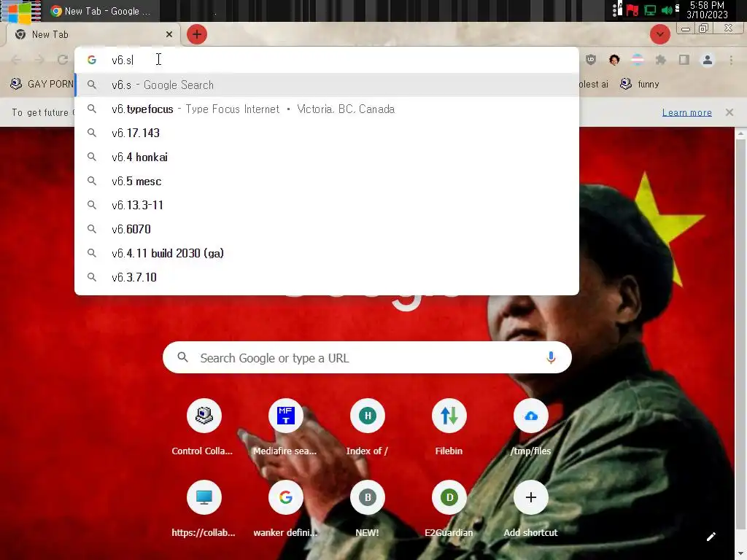Open the funny bookmark
The image size is (747, 560).
(640, 85)
